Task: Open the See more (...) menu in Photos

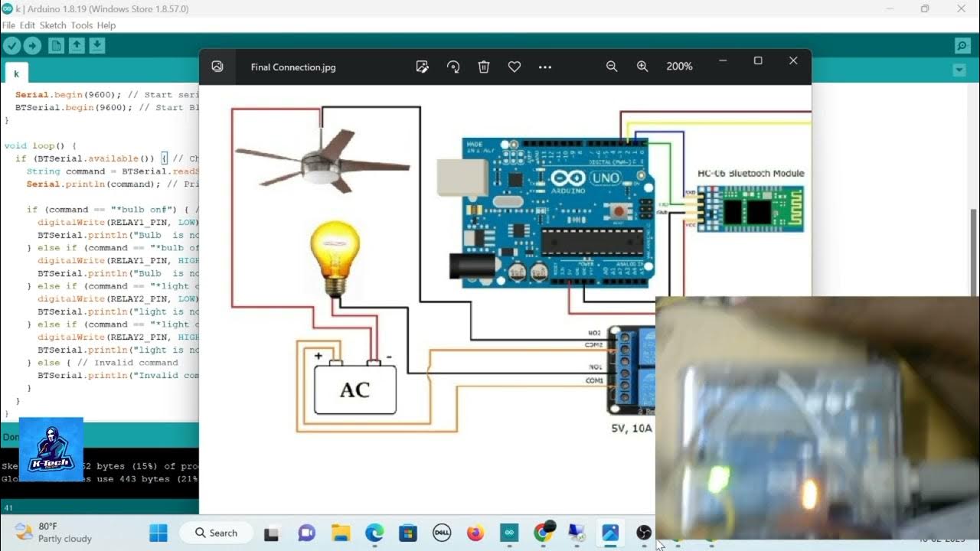Action: [545, 67]
